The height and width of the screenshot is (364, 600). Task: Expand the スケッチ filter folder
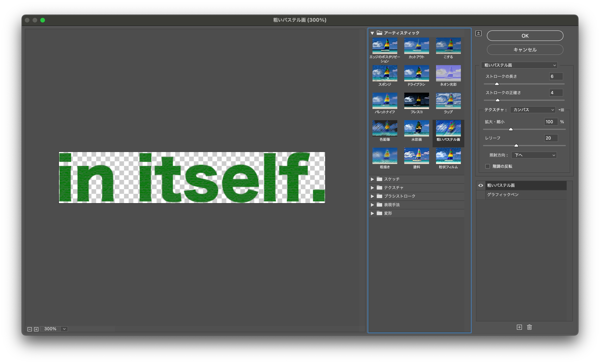point(372,179)
